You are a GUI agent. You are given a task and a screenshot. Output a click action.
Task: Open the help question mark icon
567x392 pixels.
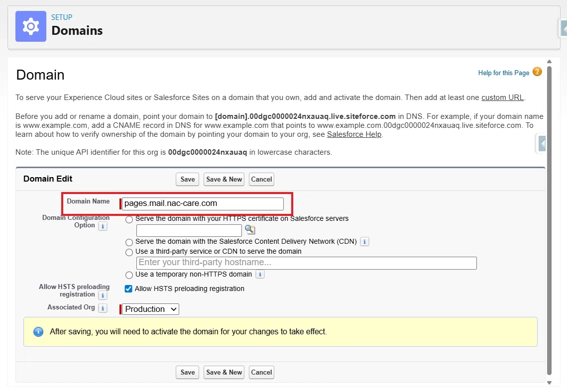click(x=537, y=72)
